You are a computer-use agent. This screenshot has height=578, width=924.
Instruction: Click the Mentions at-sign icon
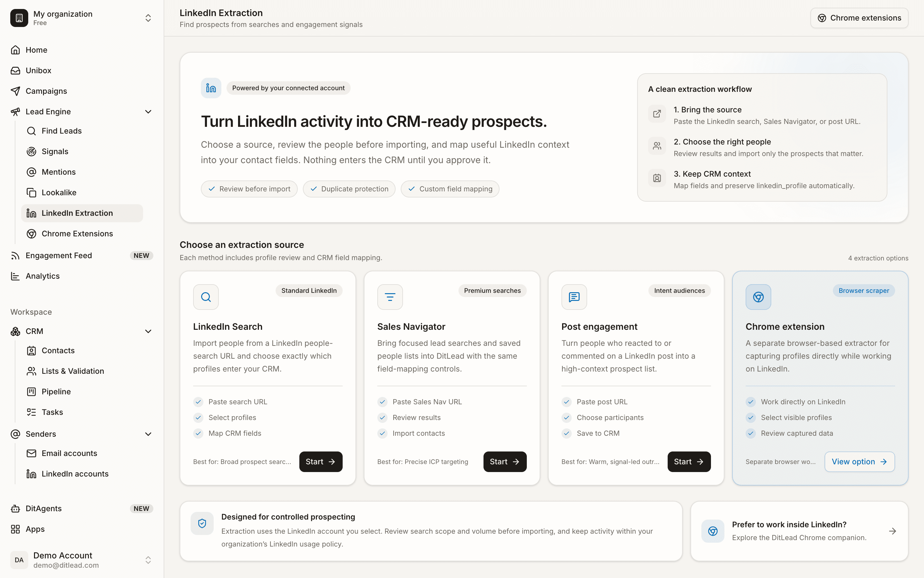coord(31,172)
